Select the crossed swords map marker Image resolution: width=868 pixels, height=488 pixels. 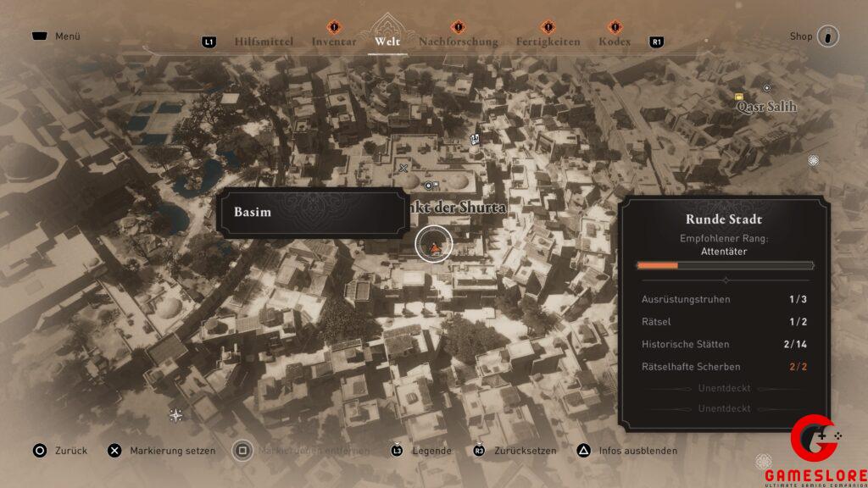click(x=403, y=168)
